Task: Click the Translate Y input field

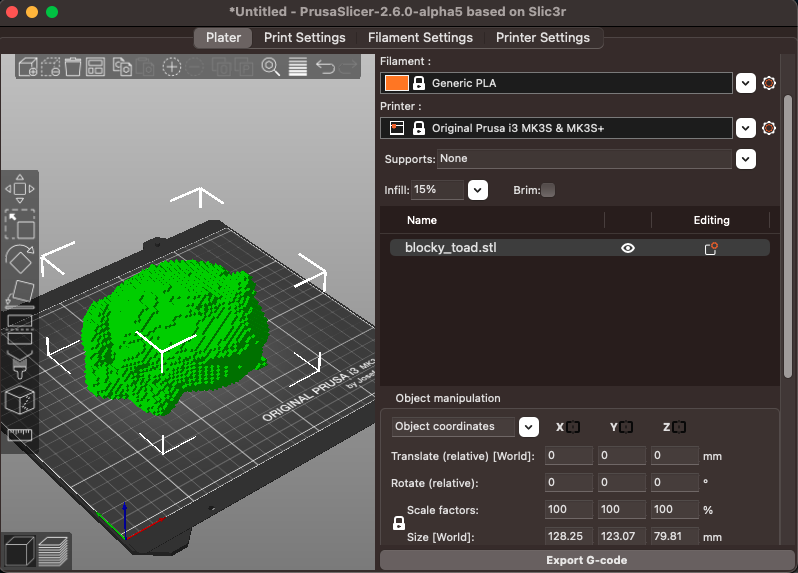Action: [x=621, y=455]
